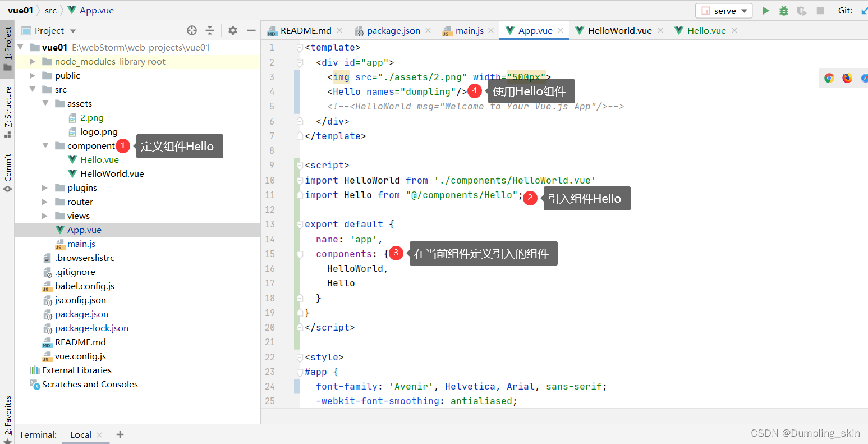
Task: Close the HelloWorld.vue editor tab
Action: 660,30
